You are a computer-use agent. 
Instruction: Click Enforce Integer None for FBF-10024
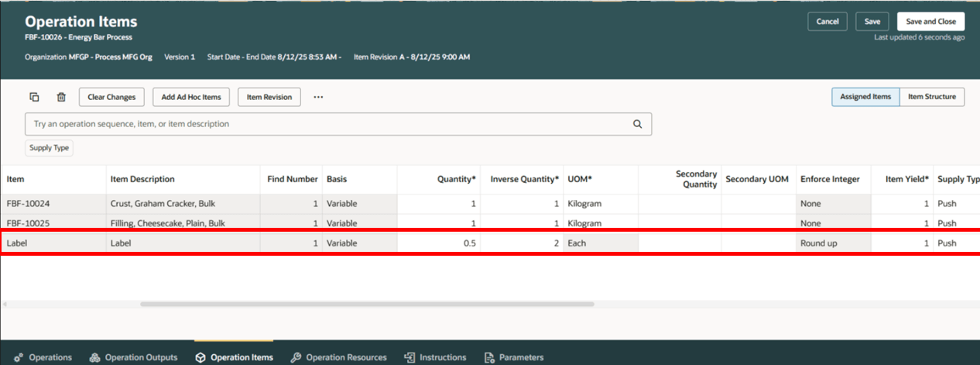coord(834,204)
